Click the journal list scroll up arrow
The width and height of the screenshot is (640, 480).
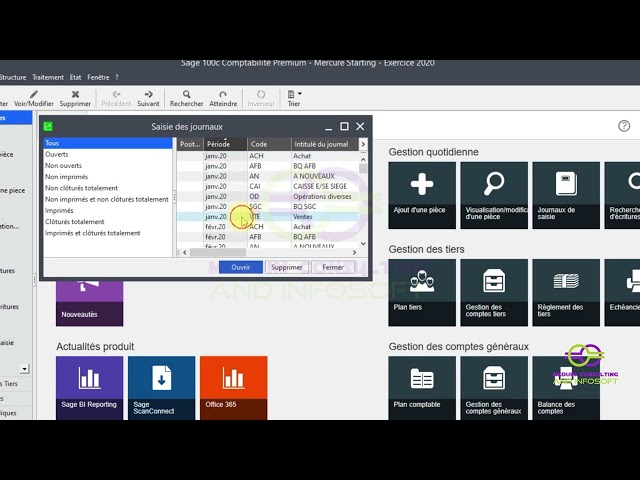click(x=363, y=159)
